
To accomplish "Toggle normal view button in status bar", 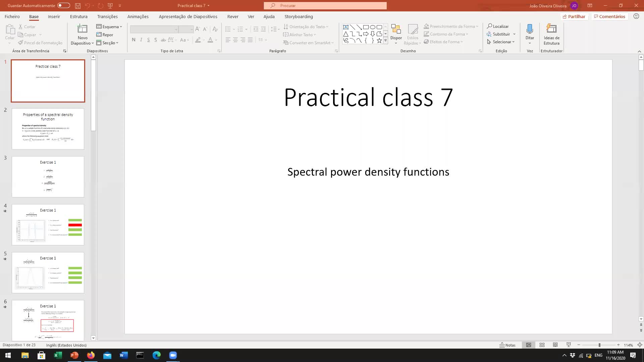I will click(x=529, y=345).
